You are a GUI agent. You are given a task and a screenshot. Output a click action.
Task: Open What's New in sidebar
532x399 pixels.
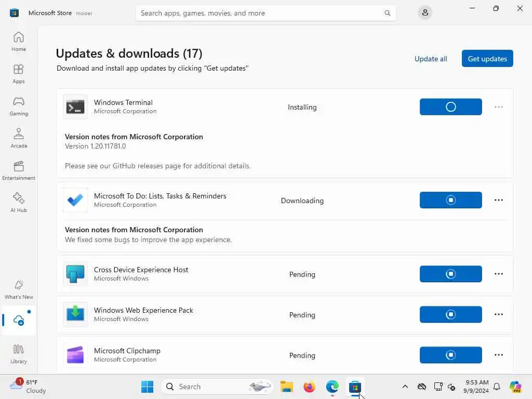point(19,289)
